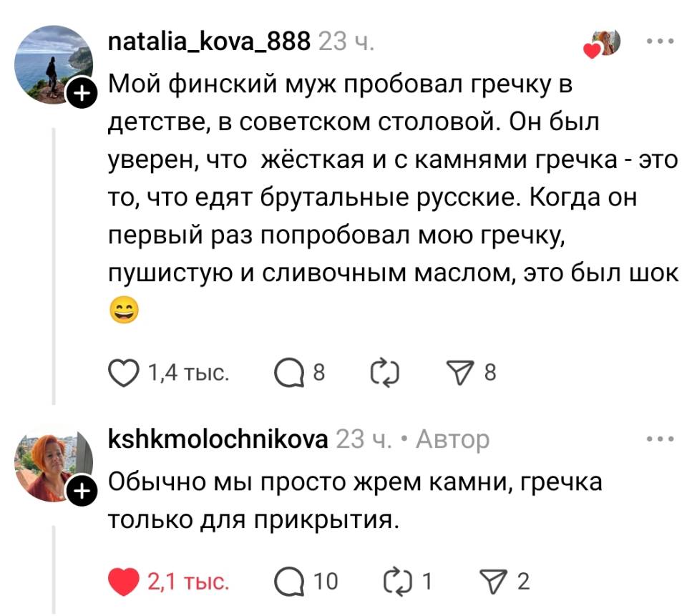The image size is (687, 616).
Task: Follow natalia_kova_888 with the plus badge
Action: (x=82, y=91)
